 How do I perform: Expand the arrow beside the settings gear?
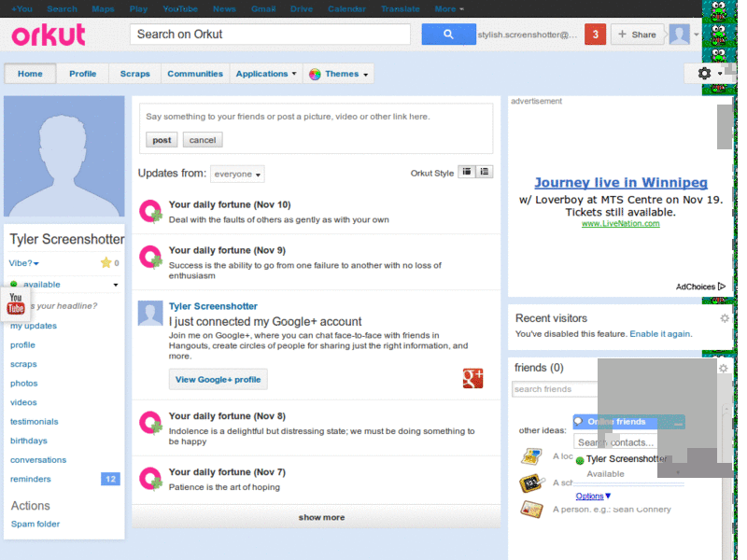pyautogui.click(x=719, y=74)
